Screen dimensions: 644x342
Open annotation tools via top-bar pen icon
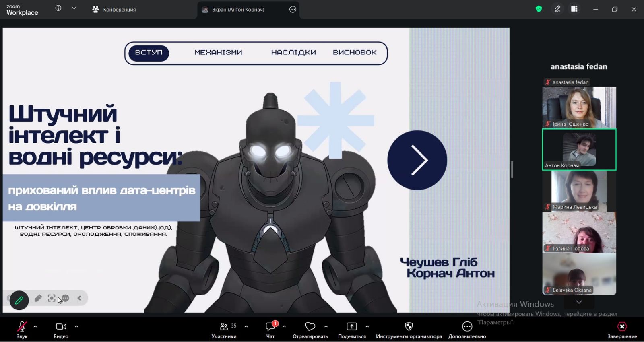click(x=557, y=9)
